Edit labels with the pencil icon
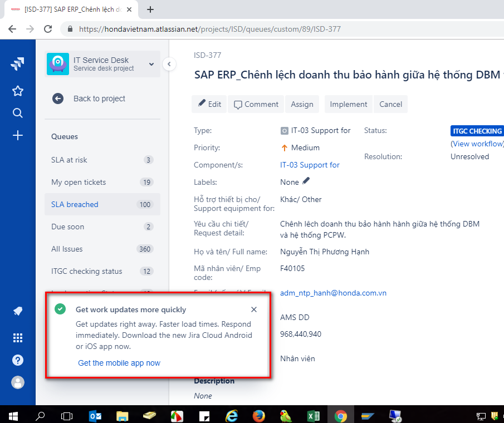The height and width of the screenshot is (423, 504). (306, 181)
